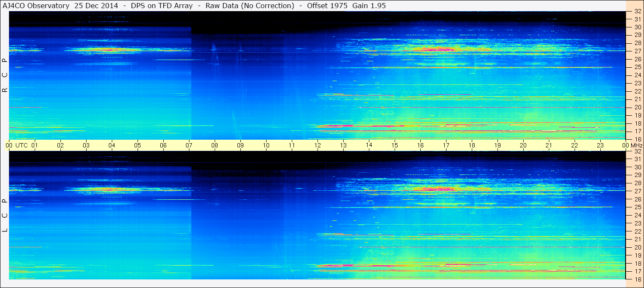Click the 29 frequency tick in LCP panel

pyautogui.click(x=638, y=175)
